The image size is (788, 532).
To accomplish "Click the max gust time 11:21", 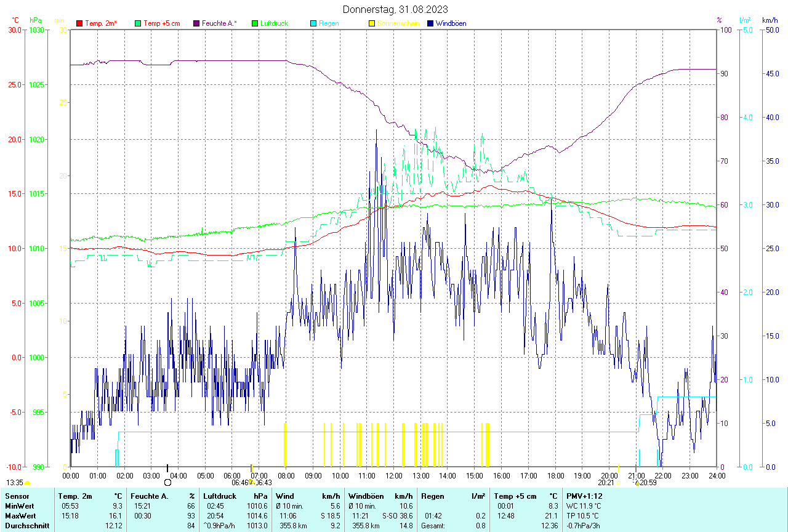I will [x=361, y=516].
